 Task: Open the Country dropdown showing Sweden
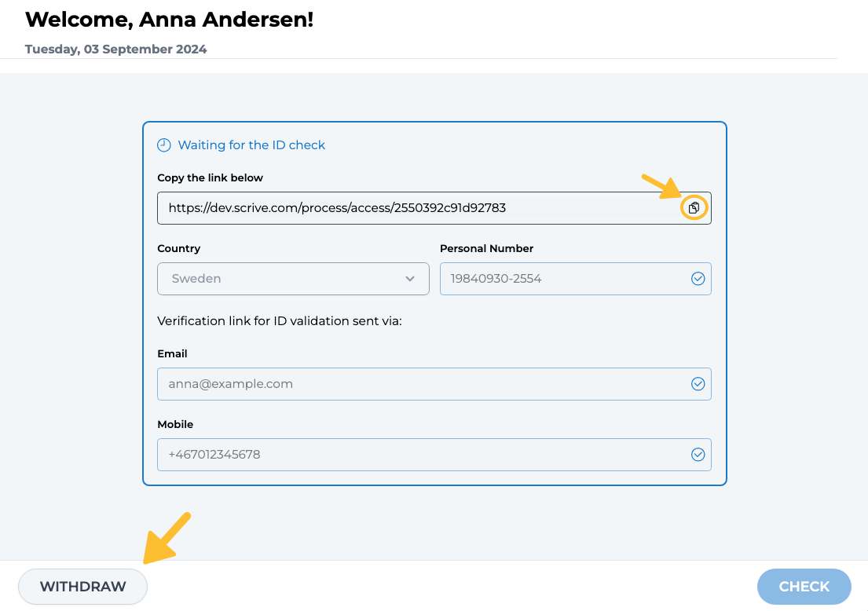click(x=293, y=279)
